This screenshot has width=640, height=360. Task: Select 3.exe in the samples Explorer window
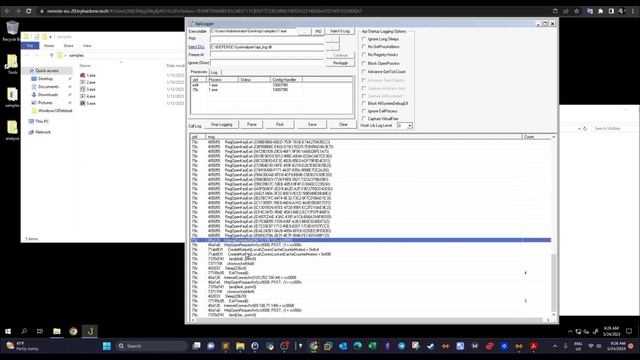click(x=88, y=89)
